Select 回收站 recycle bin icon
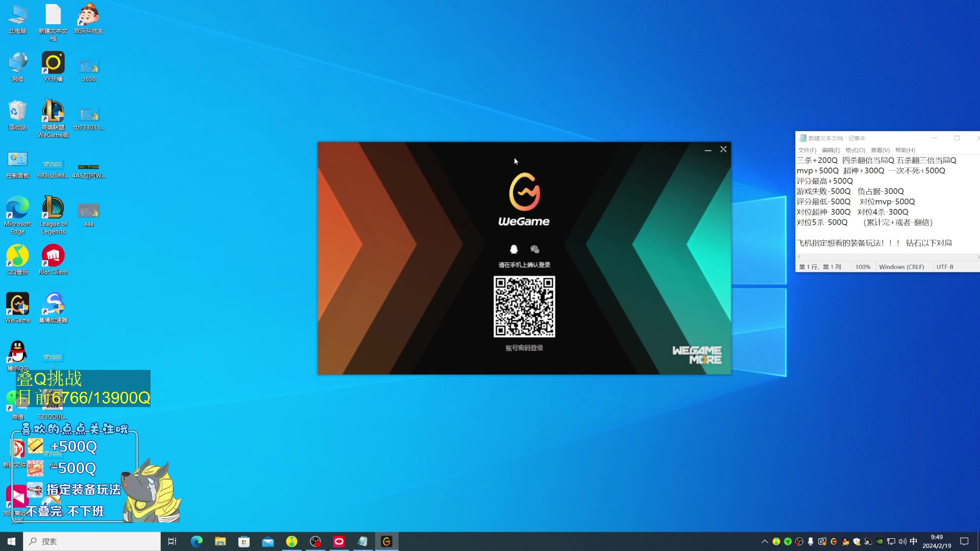 point(17,115)
